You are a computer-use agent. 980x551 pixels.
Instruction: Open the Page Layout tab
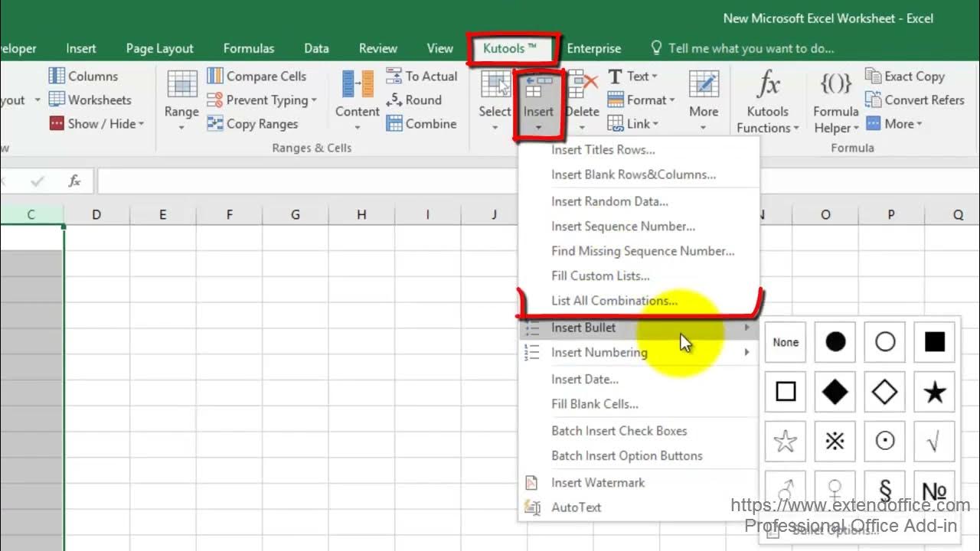tap(159, 48)
